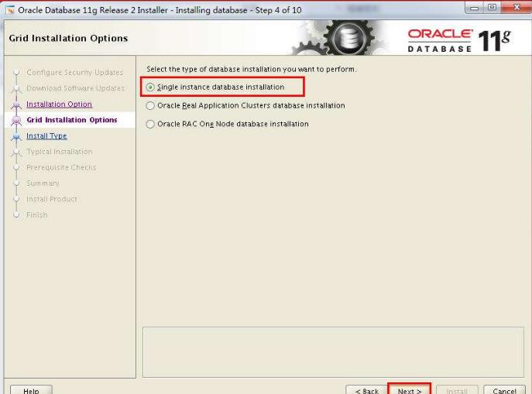Close the installer window
The width and height of the screenshot is (532, 394).
[516, 8]
